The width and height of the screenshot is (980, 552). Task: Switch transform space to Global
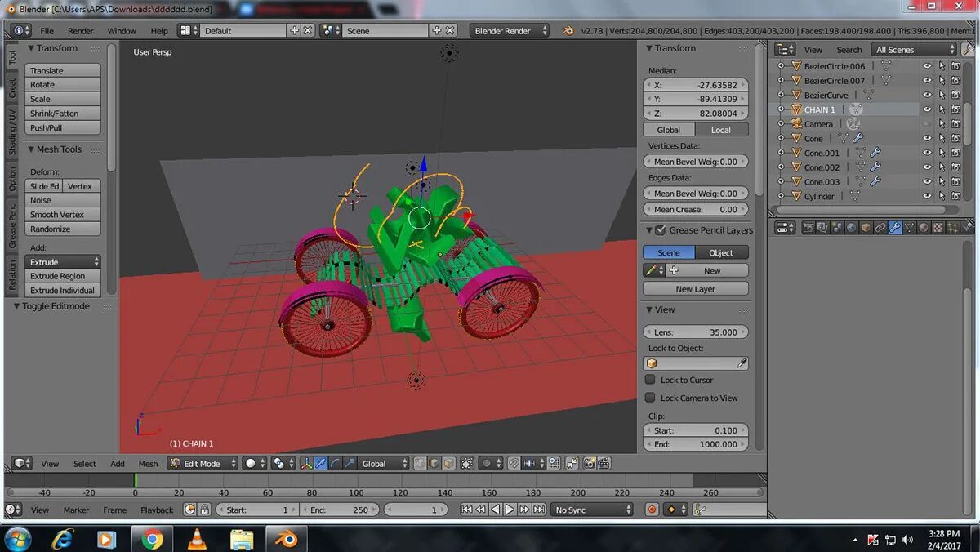click(669, 130)
